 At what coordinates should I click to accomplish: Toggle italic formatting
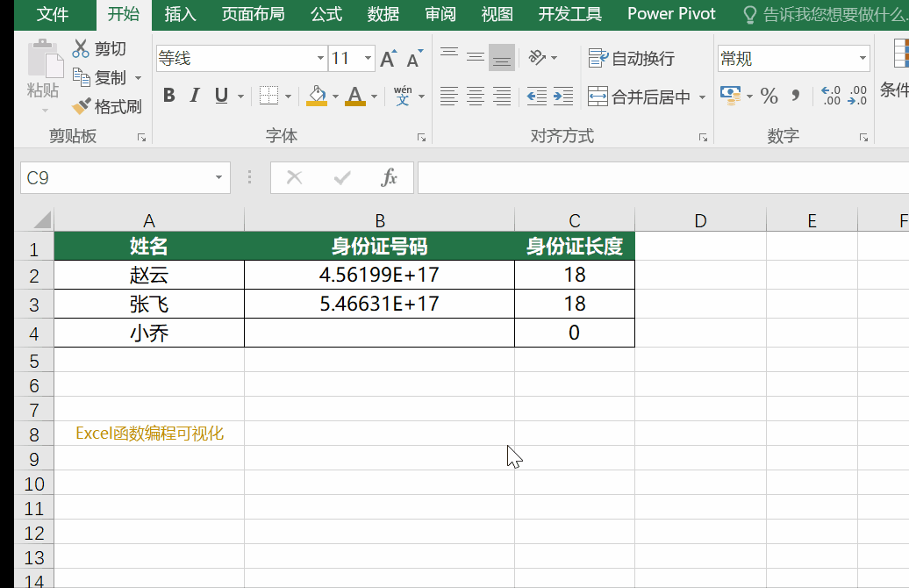tap(195, 95)
